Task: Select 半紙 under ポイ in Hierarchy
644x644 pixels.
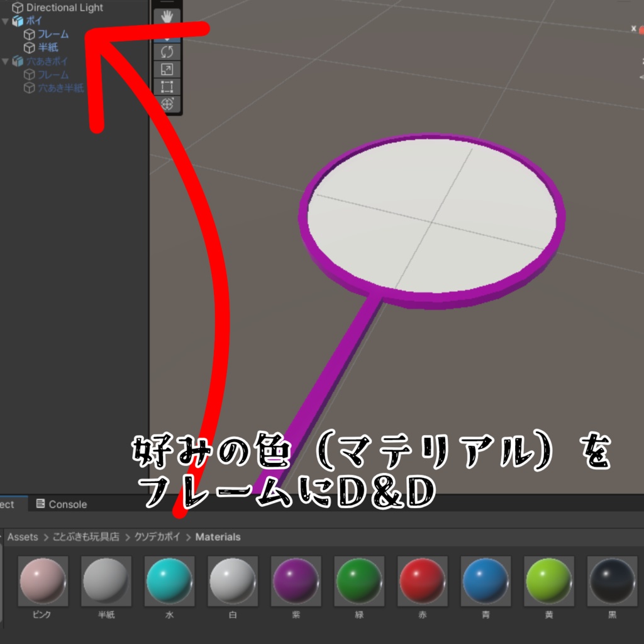Action: (x=50, y=48)
